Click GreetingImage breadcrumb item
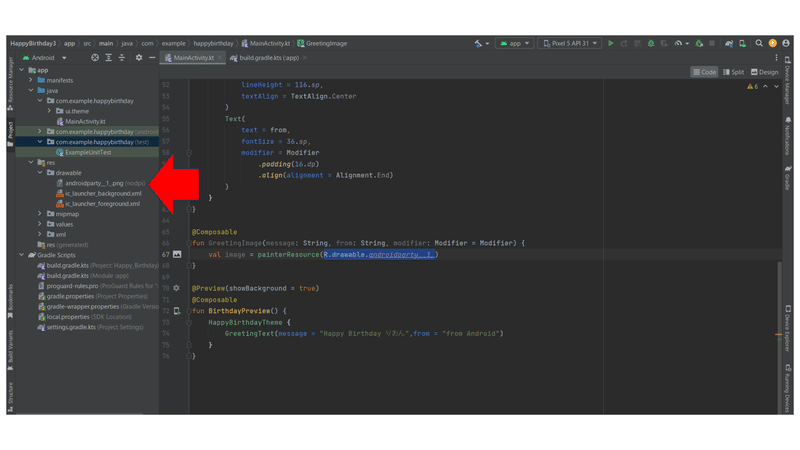Image resolution: width=800 pixels, height=450 pixels. pyautogui.click(x=322, y=43)
